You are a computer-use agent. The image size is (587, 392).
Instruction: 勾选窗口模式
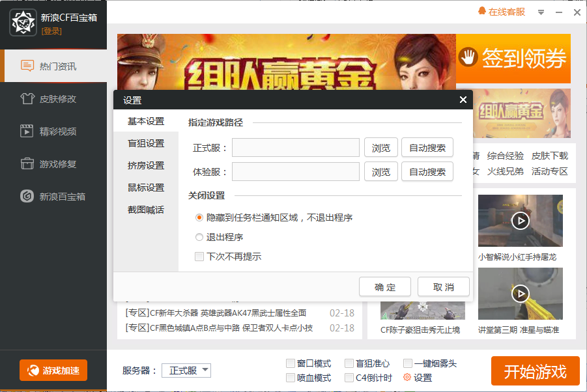[x=289, y=363]
